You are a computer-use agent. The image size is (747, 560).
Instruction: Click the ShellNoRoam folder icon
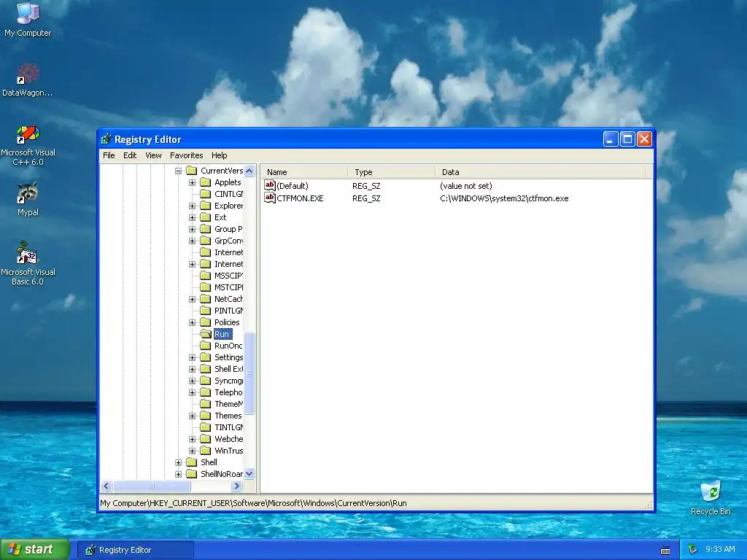(192, 474)
